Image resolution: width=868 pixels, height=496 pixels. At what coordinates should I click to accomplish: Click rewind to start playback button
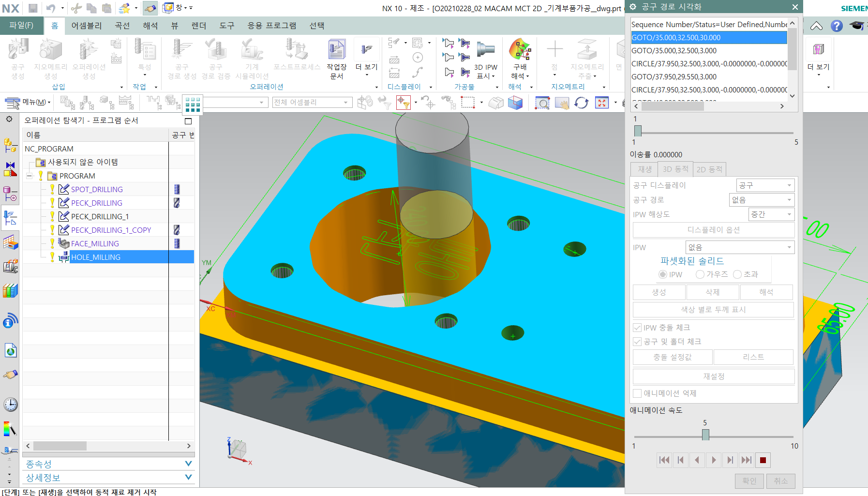click(x=664, y=460)
